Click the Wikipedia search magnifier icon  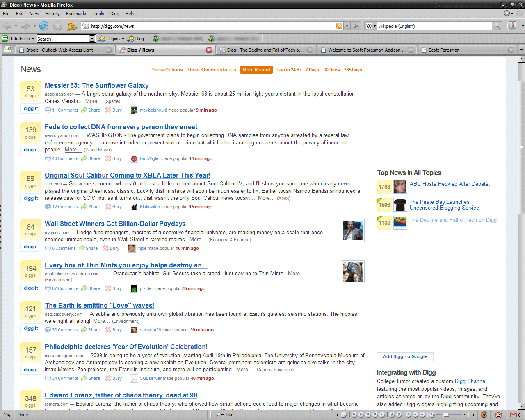tap(497, 26)
